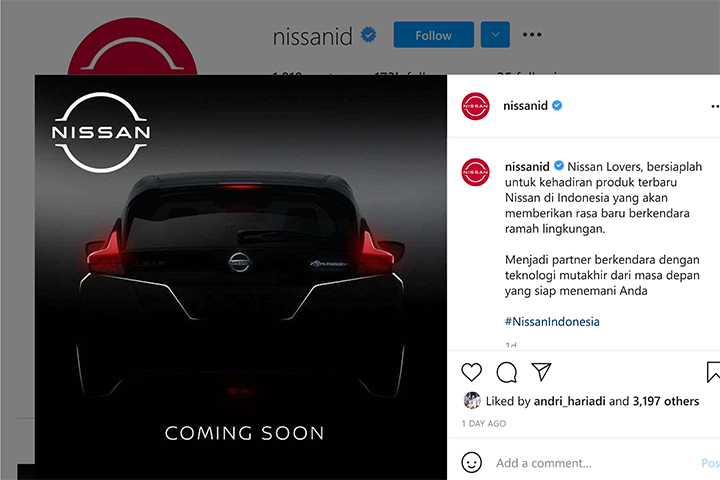The width and height of the screenshot is (720, 480).
Task: Open the emoji picker smiley icon
Action: click(472, 463)
